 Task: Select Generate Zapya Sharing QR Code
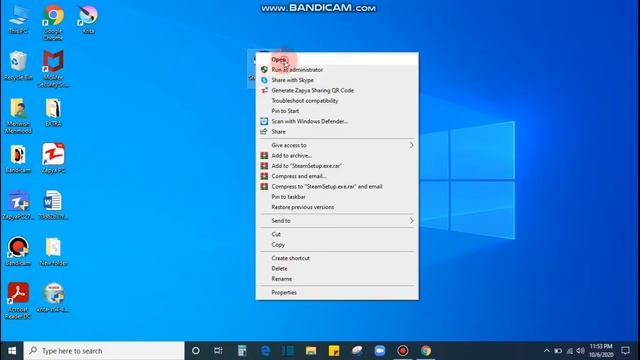[337, 90]
